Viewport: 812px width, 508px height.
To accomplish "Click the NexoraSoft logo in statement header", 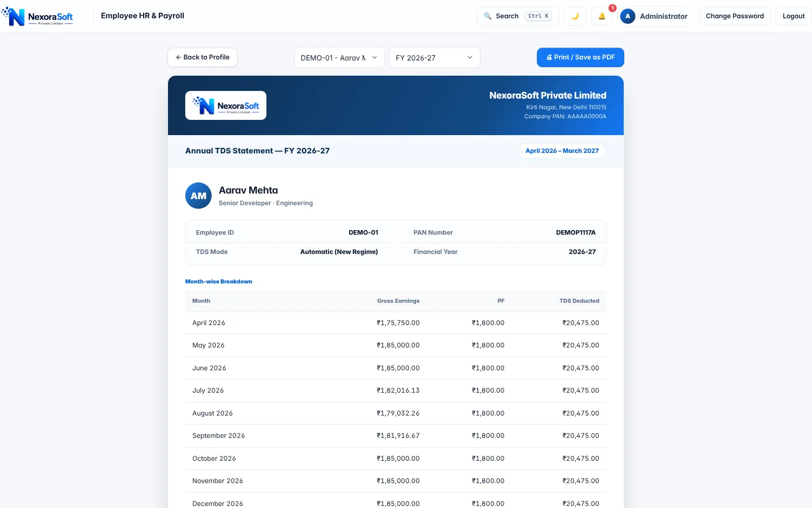I will click(x=226, y=105).
